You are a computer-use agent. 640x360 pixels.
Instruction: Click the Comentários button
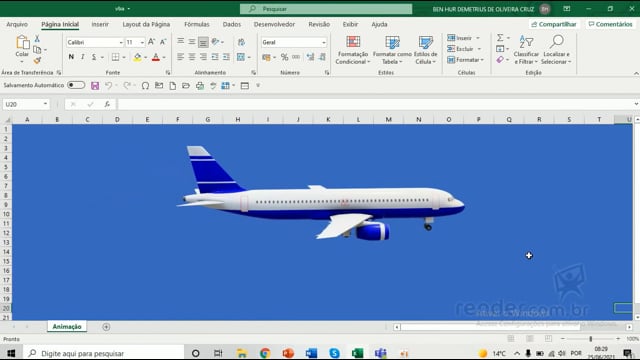pos(610,24)
